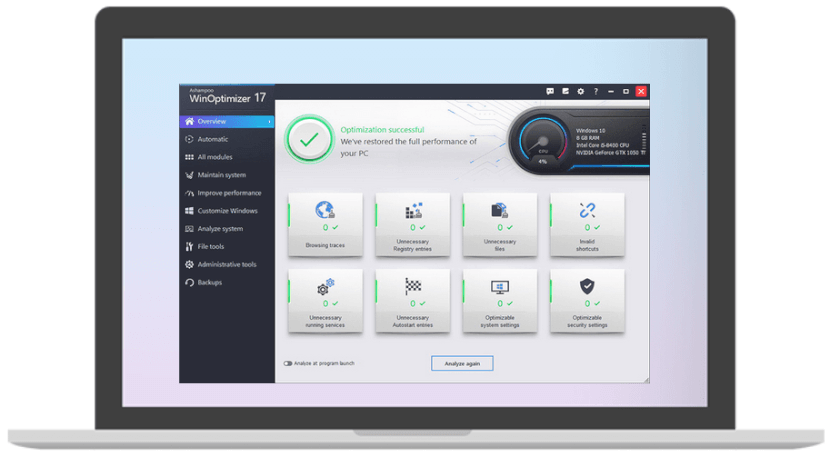
Task: Click the Analyze again button
Action: (x=462, y=363)
